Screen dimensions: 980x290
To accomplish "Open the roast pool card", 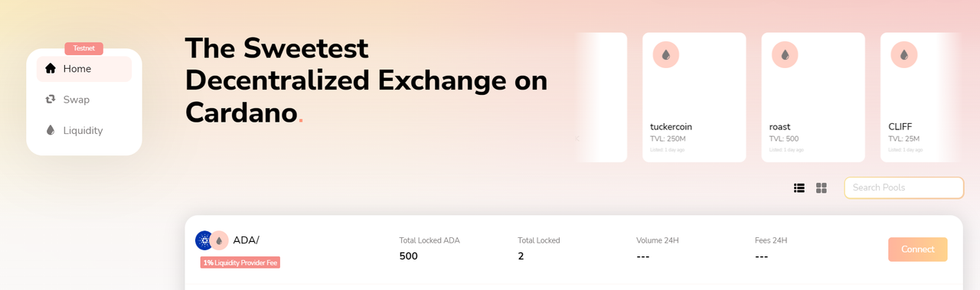I will click(x=813, y=97).
